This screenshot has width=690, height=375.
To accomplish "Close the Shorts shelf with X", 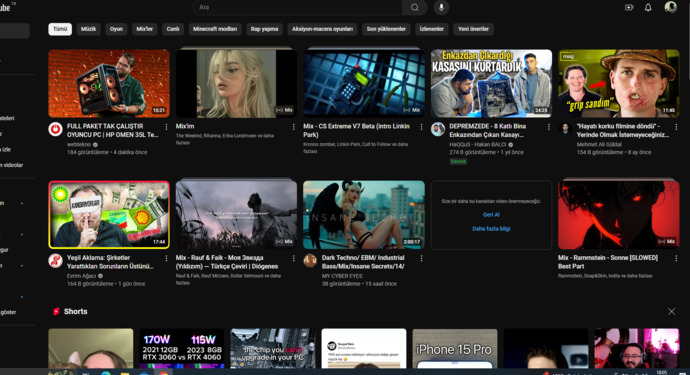I will point(671,312).
